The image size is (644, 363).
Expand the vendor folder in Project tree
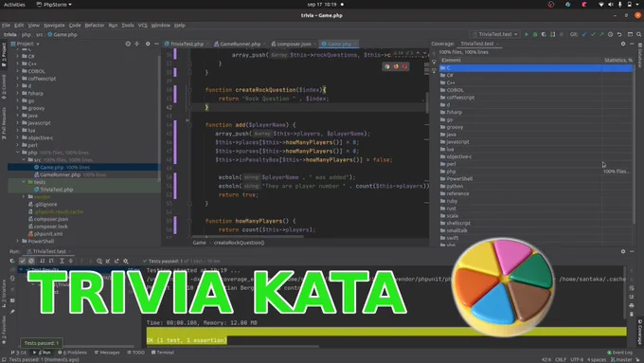pos(24,197)
